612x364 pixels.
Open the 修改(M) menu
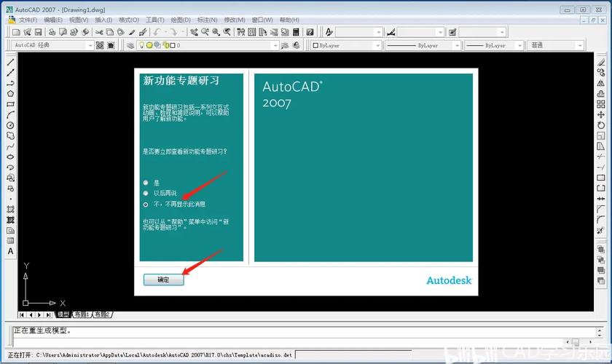click(235, 20)
